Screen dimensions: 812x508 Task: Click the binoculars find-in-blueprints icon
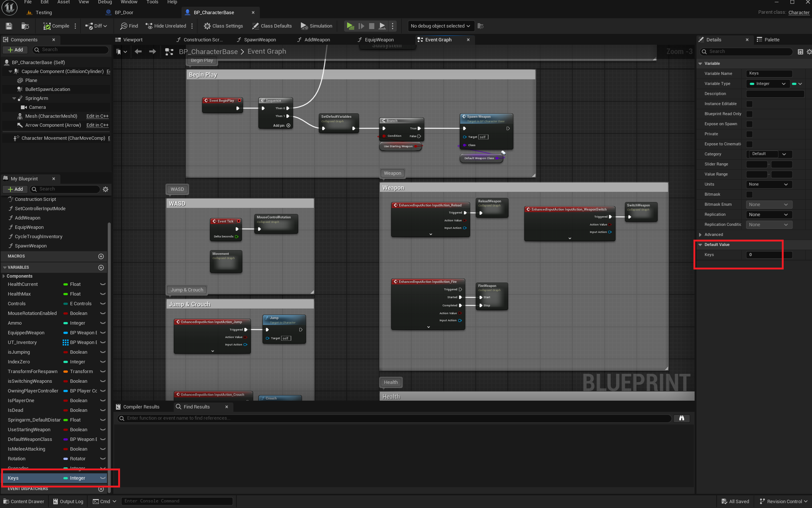[681, 418]
